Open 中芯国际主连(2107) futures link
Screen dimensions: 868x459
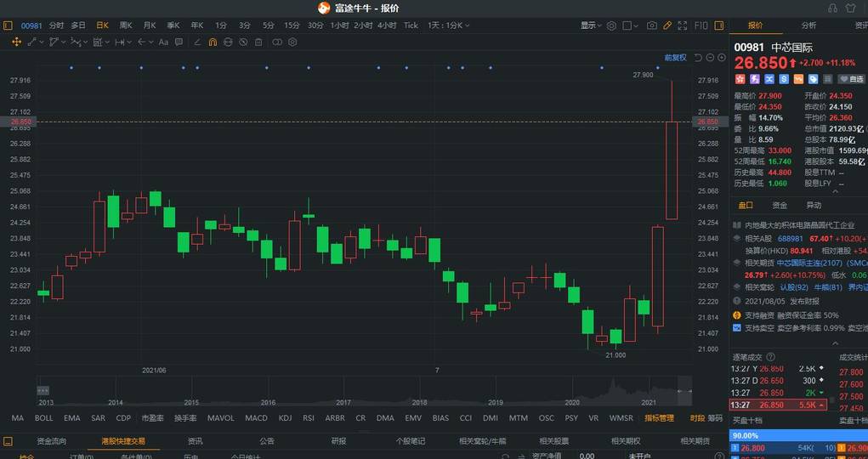(x=808, y=263)
